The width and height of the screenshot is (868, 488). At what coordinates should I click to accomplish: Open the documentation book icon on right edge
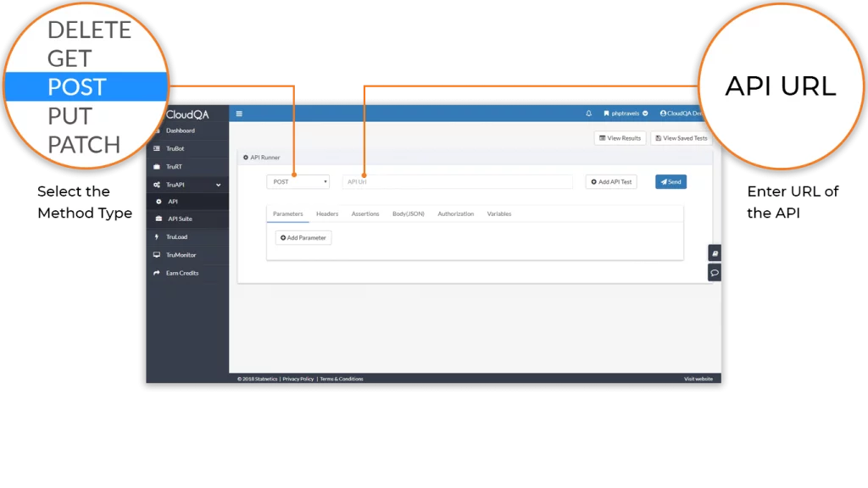[715, 253]
